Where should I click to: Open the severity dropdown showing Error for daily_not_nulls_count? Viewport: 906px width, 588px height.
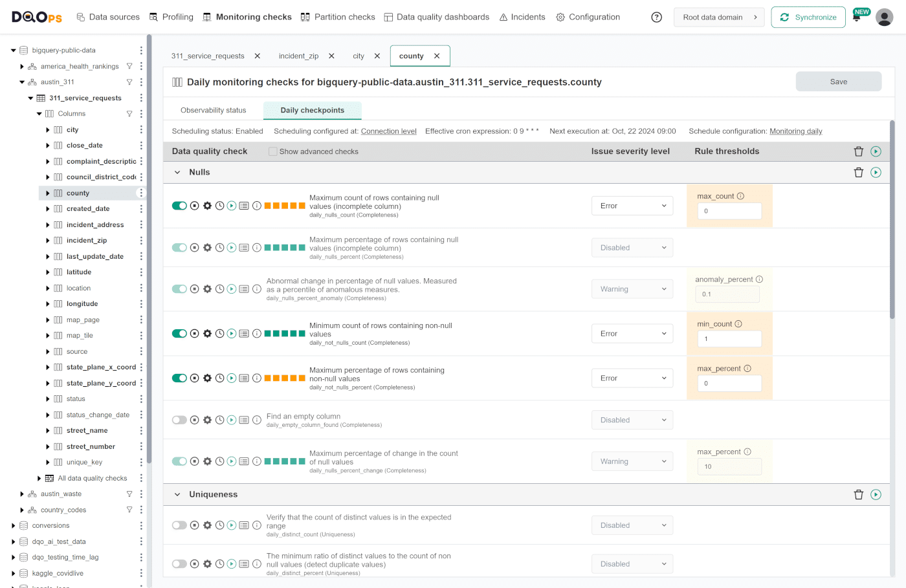pos(632,333)
